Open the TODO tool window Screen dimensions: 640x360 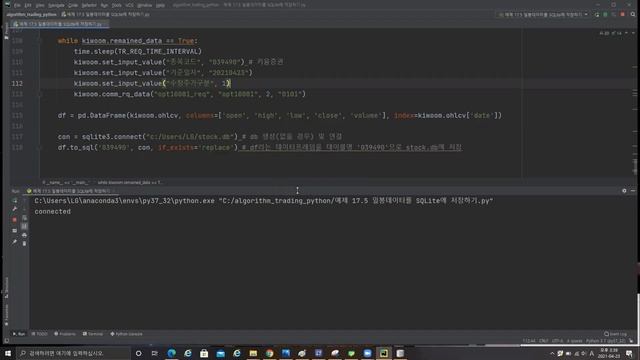coord(40,334)
